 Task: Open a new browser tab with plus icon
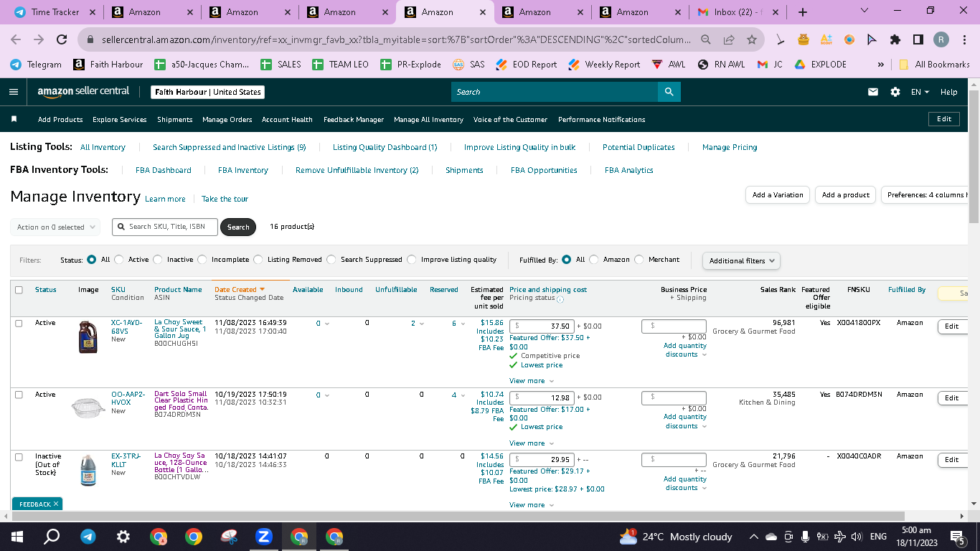click(802, 12)
